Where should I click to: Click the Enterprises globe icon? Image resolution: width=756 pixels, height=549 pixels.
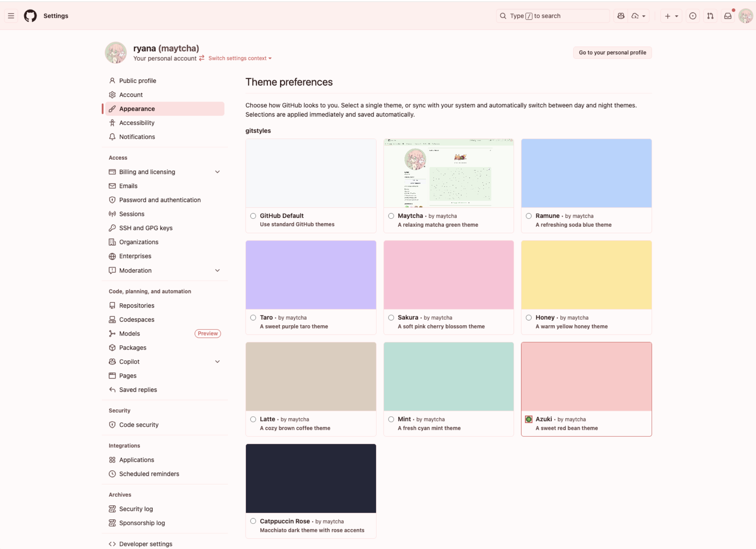[112, 256]
